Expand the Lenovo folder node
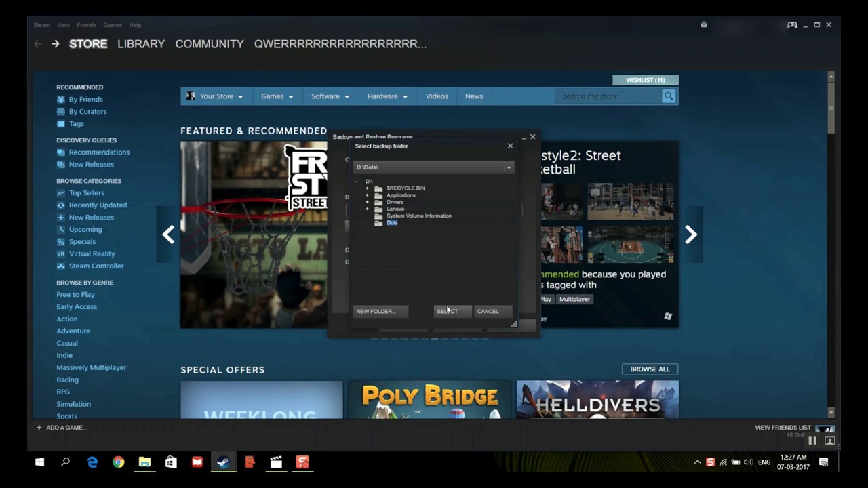 (x=367, y=209)
